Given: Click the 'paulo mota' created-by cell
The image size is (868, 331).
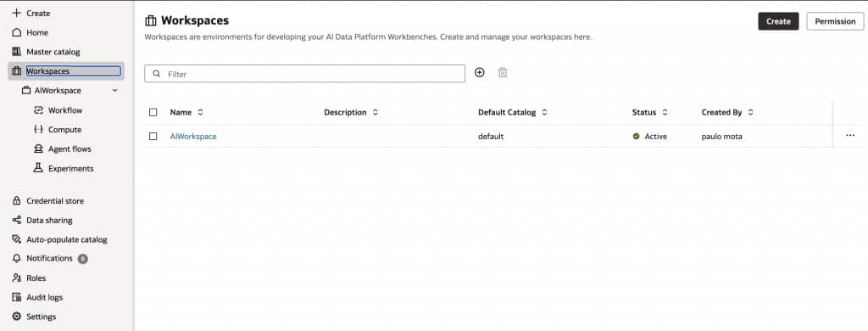Looking at the screenshot, I should (723, 136).
